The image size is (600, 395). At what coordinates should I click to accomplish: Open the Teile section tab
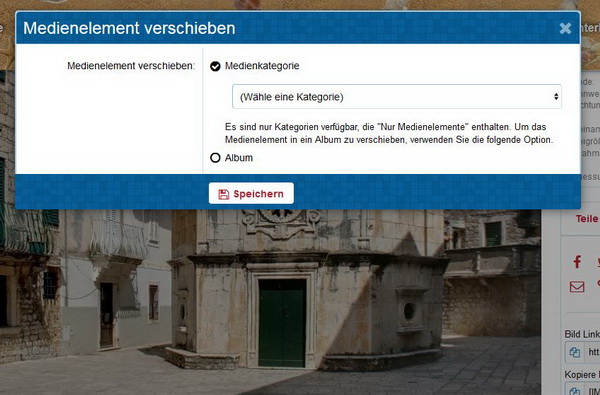coord(587,219)
